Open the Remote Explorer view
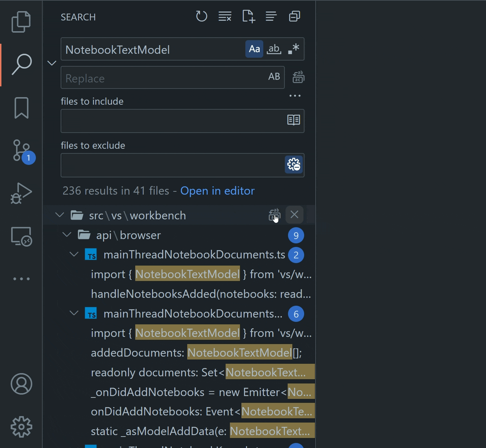This screenshot has height=448, width=486. 21,237
